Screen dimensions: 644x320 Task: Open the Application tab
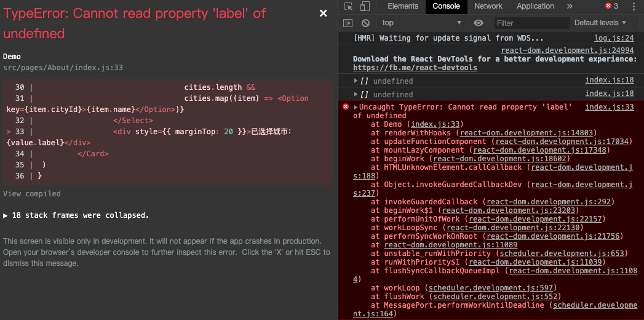coord(535,6)
